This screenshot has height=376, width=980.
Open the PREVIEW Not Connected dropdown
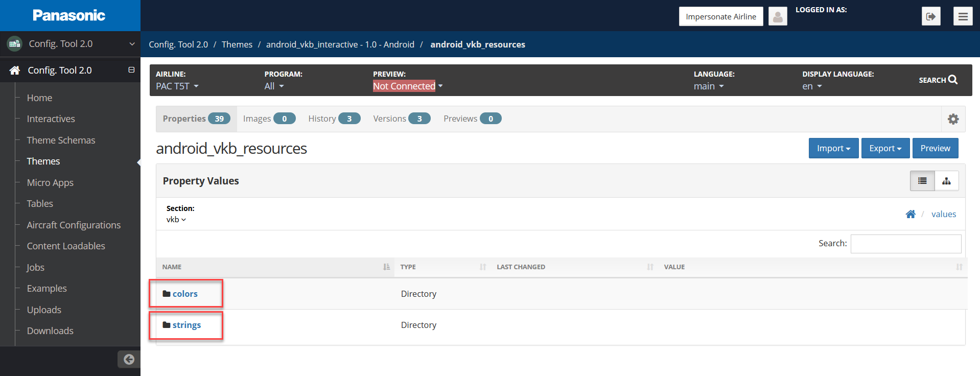pyautogui.click(x=408, y=86)
